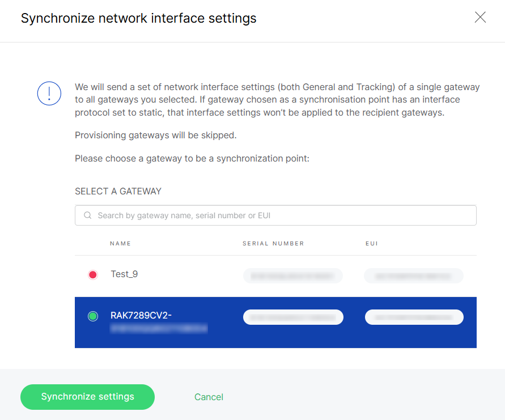Screen dimensions: 505x420
Task: Click the Synchronize settings button
Action: [x=87, y=397]
